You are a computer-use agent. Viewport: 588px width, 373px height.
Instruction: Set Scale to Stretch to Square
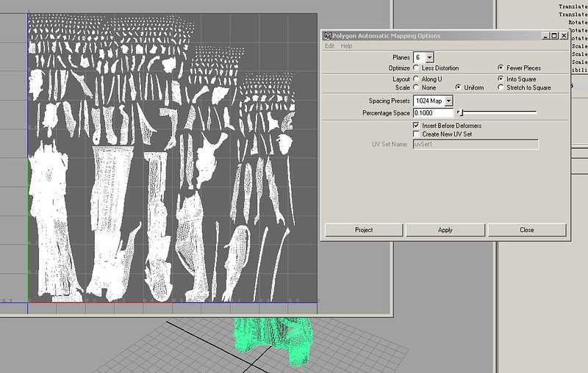[x=501, y=87]
